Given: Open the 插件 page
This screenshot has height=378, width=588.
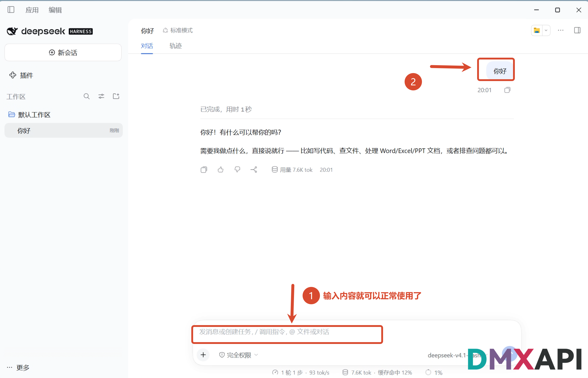Looking at the screenshot, I should point(21,75).
